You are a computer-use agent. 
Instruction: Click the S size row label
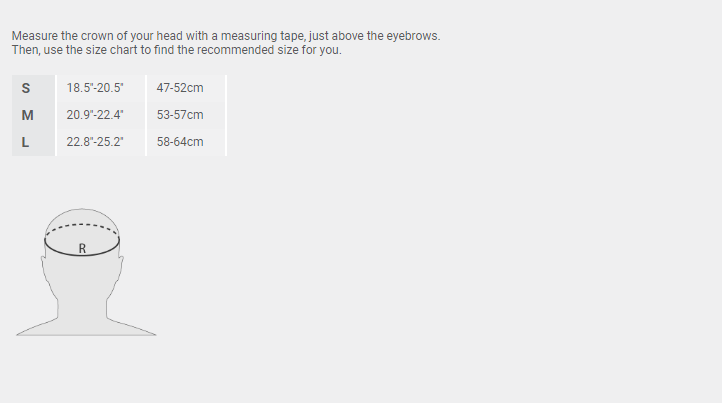point(26,88)
